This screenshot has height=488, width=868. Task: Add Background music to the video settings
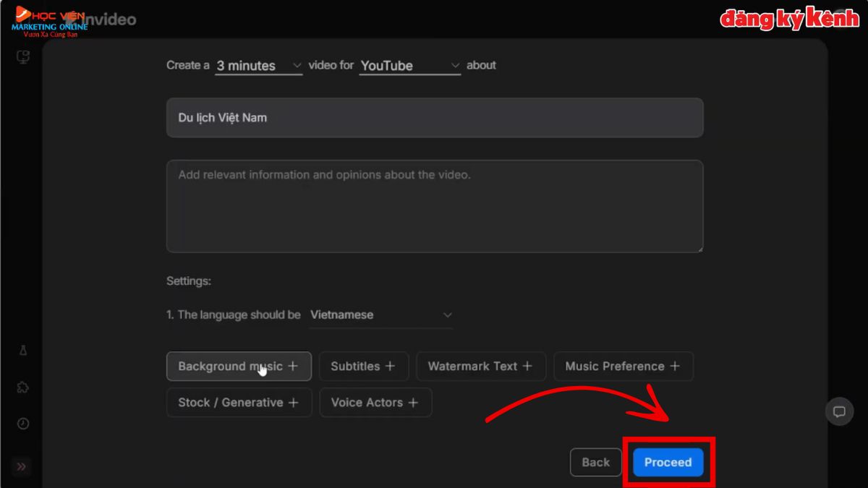coord(239,366)
